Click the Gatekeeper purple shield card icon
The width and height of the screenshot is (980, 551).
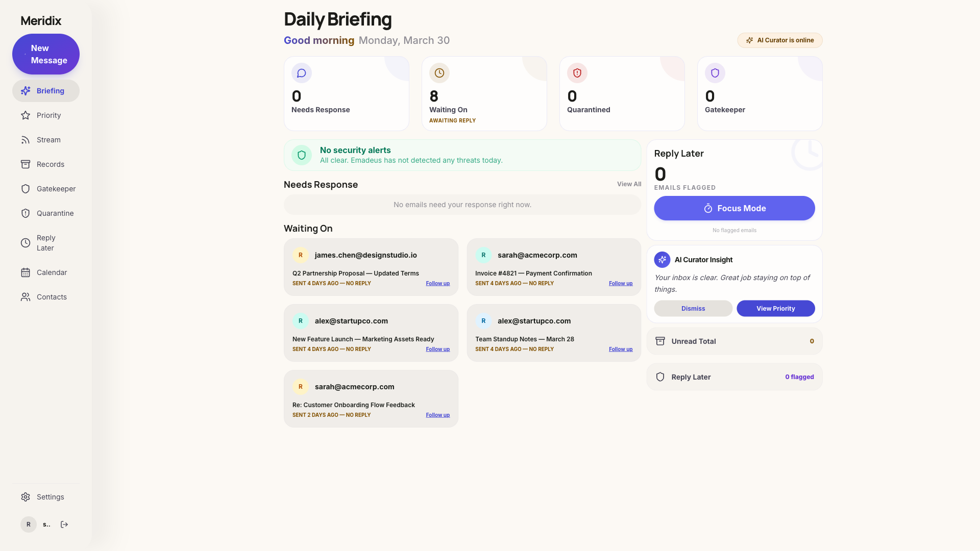tap(715, 73)
